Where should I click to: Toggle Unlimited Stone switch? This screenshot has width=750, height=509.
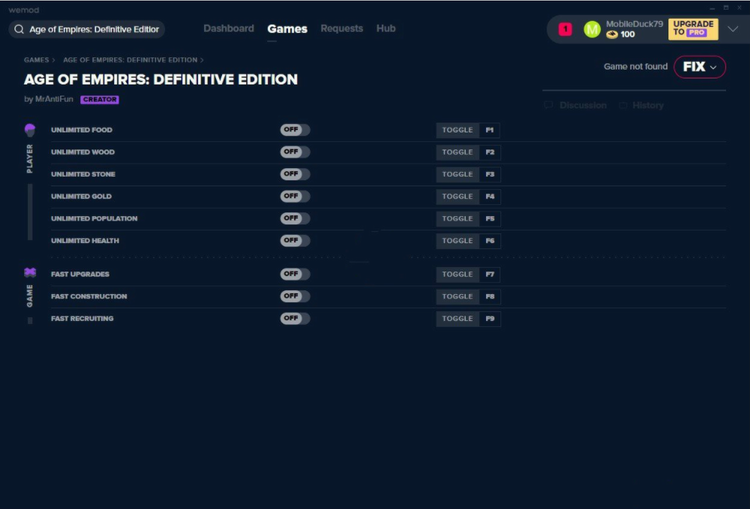[295, 174]
